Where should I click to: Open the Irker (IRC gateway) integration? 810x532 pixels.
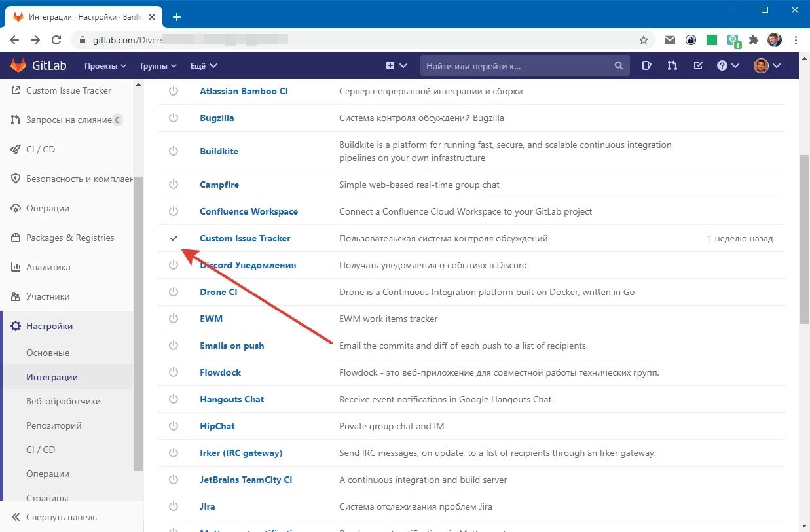pyautogui.click(x=241, y=453)
